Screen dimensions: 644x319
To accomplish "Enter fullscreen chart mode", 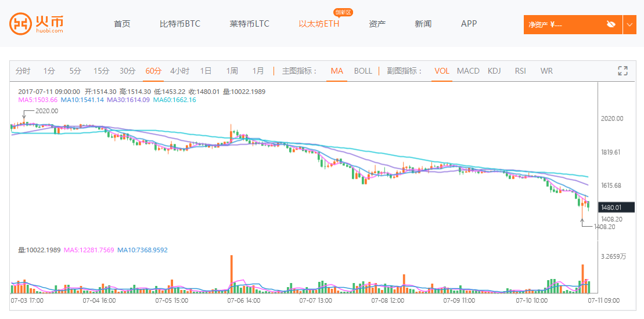I will 623,71.
